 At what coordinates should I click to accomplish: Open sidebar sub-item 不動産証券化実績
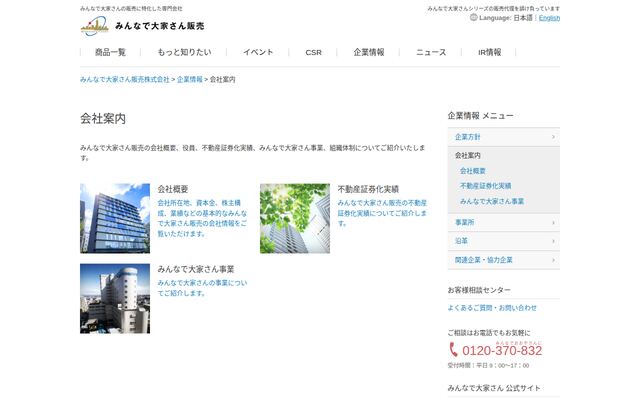click(x=486, y=186)
